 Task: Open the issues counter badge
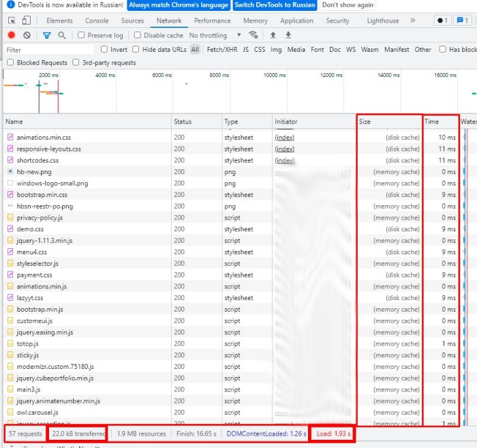pos(463,20)
